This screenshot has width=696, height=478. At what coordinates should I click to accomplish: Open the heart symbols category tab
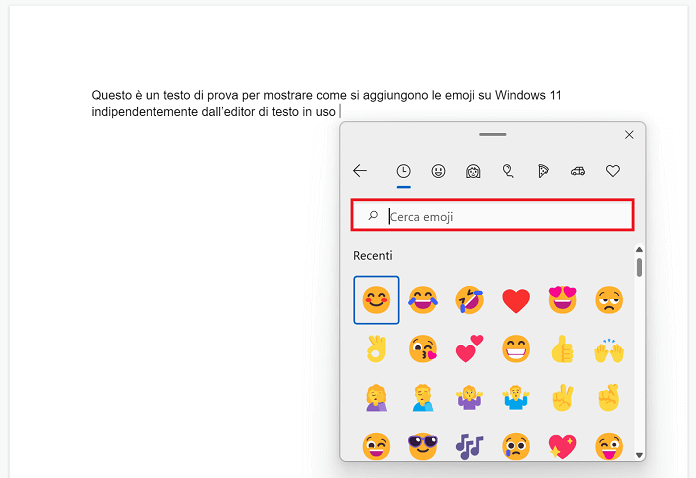(x=613, y=171)
